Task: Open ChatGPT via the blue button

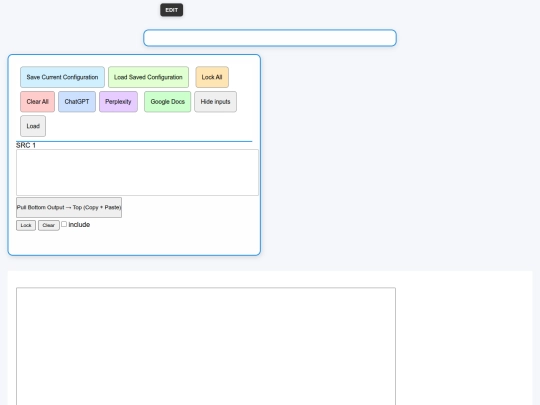Action: click(x=77, y=102)
